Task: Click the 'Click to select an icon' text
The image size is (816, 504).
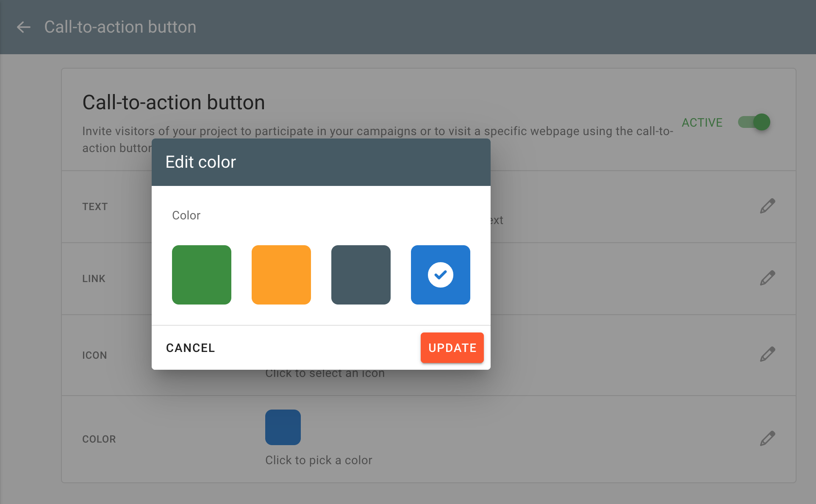Action: 325,374
